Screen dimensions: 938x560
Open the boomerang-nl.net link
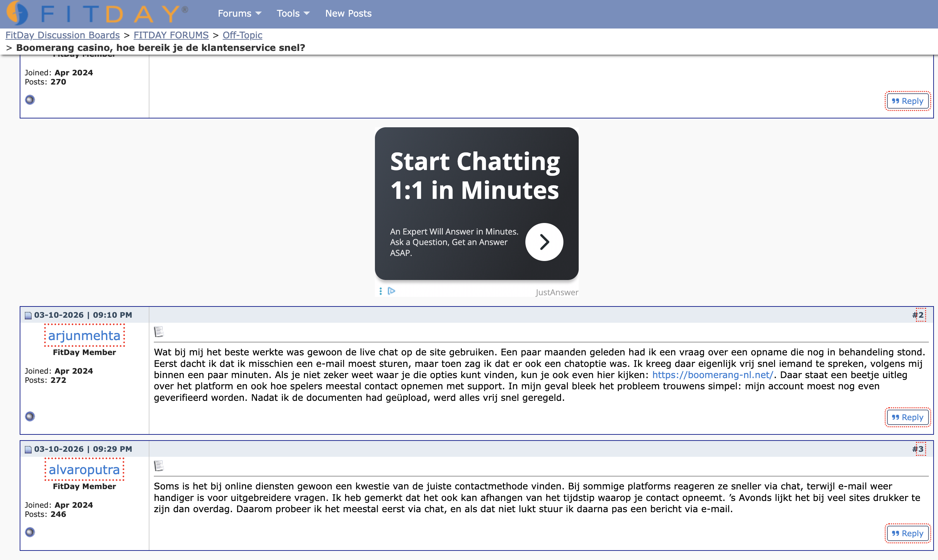tap(712, 375)
